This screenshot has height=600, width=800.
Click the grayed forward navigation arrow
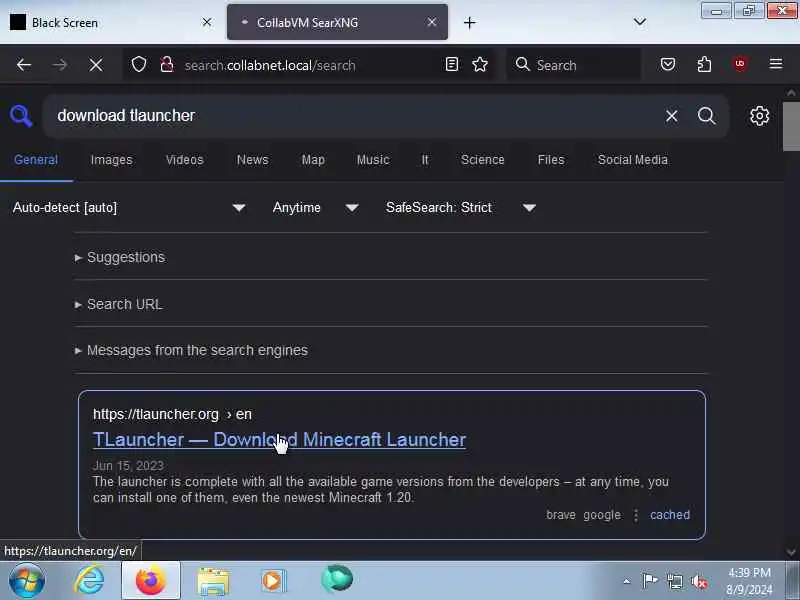pyautogui.click(x=60, y=65)
